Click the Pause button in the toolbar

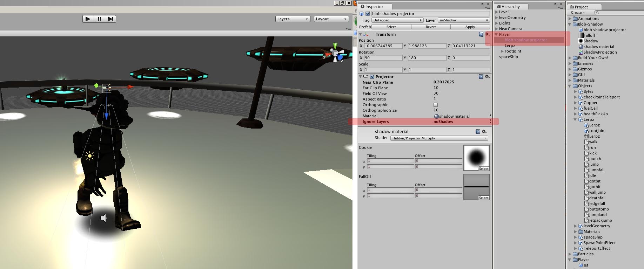point(99,19)
